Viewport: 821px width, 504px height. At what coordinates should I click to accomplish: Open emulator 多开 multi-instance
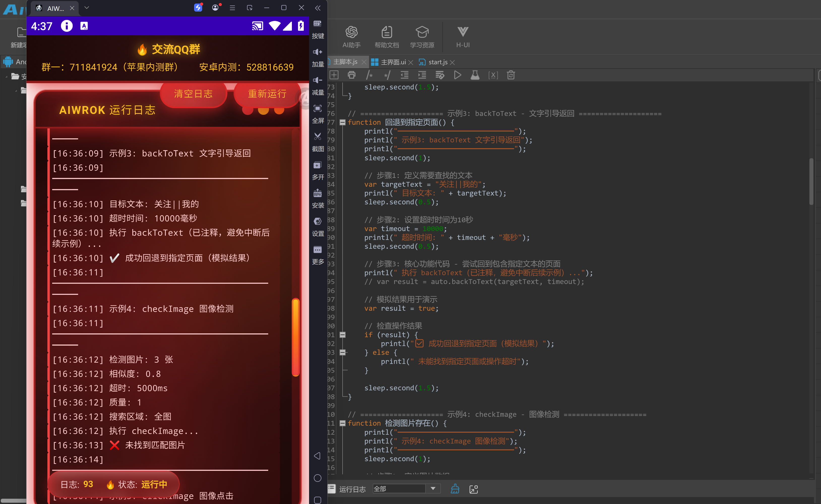point(318,171)
